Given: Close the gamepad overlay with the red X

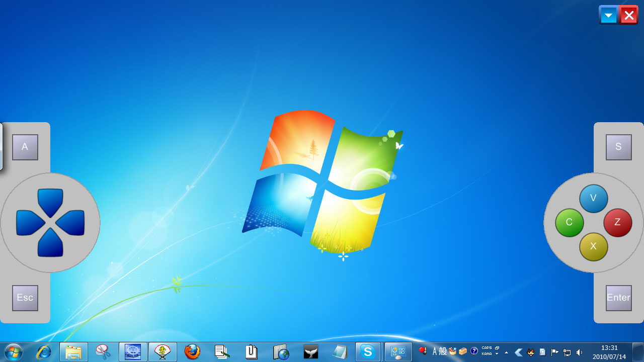Looking at the screenshot, I should pos(629,15).
